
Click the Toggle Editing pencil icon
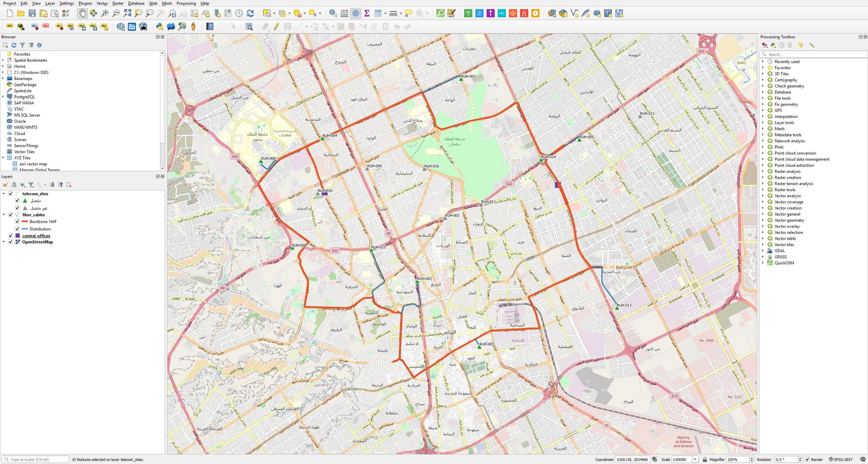[276, 27]
